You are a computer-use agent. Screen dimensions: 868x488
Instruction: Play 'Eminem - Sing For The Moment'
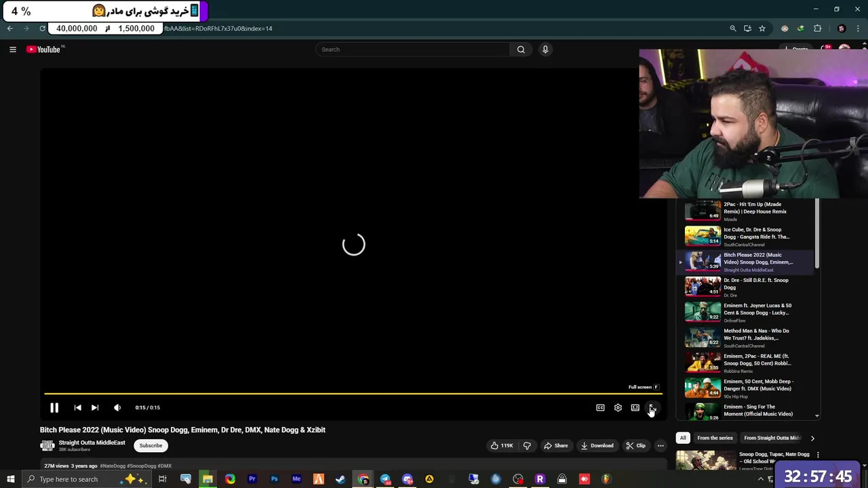pyautogui.click(x=746, y=411)
